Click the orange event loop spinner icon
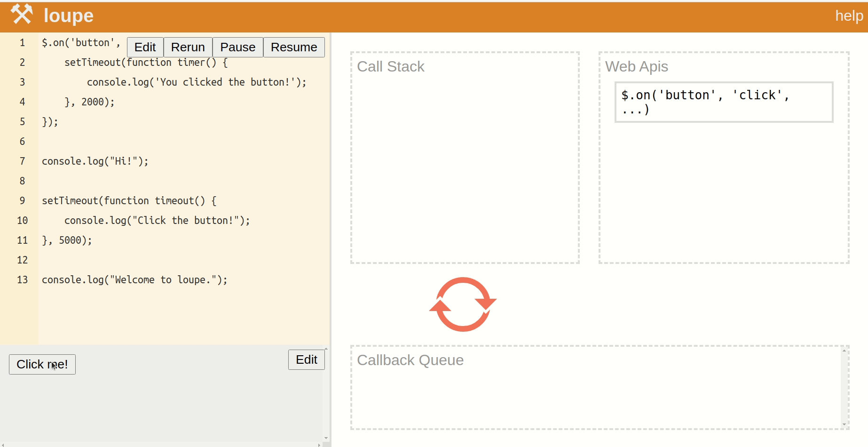Image resolution: width=868 pixels, height=447 pixels. point(463,304)
